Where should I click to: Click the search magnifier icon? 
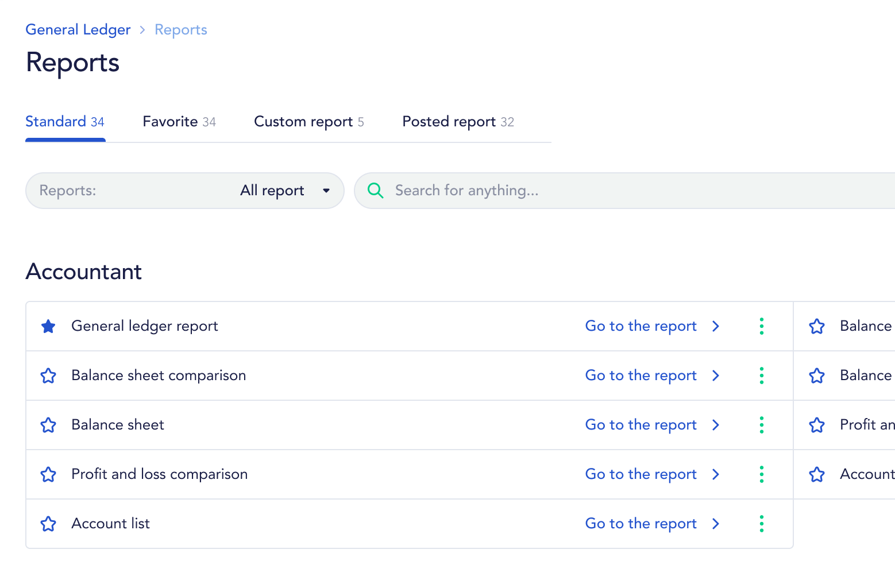pyautogui.click(x=375, y=191)
